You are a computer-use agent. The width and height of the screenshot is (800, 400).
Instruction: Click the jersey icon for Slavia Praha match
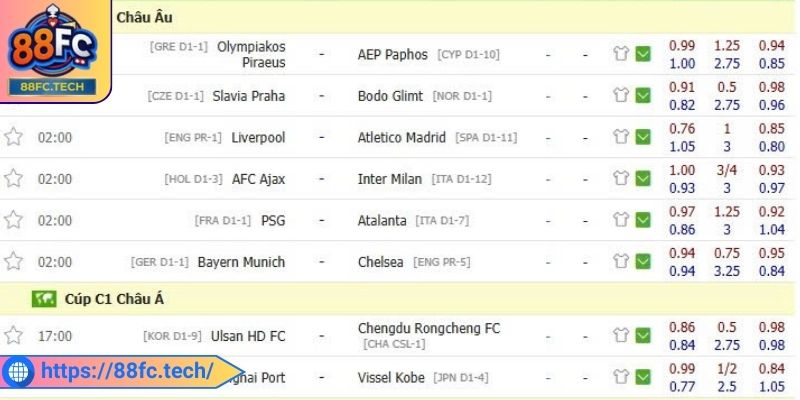point(620,96)
